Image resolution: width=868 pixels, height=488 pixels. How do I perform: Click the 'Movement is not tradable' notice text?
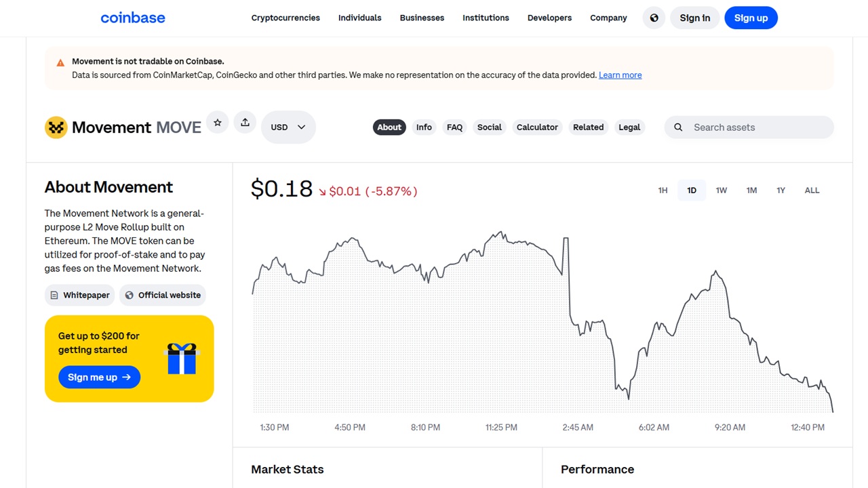tap(148, 61)
